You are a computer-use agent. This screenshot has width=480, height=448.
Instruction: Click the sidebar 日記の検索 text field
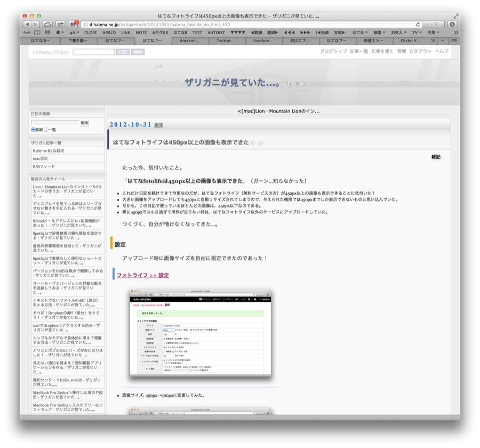coord(55,123)
